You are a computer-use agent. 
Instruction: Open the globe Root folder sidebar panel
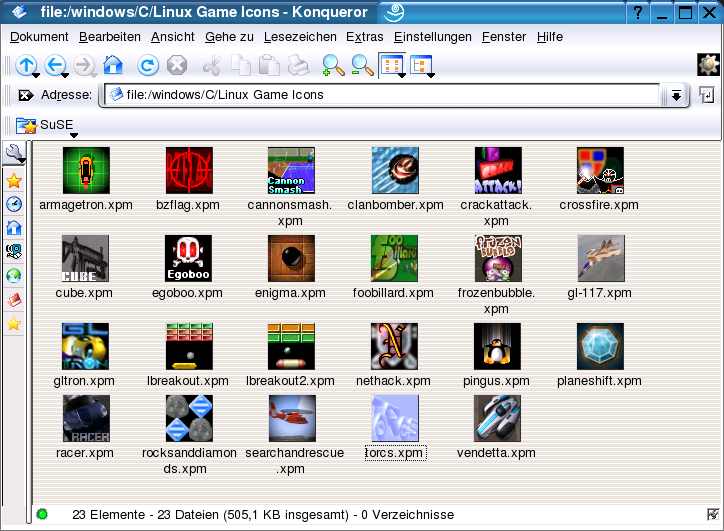14,276
